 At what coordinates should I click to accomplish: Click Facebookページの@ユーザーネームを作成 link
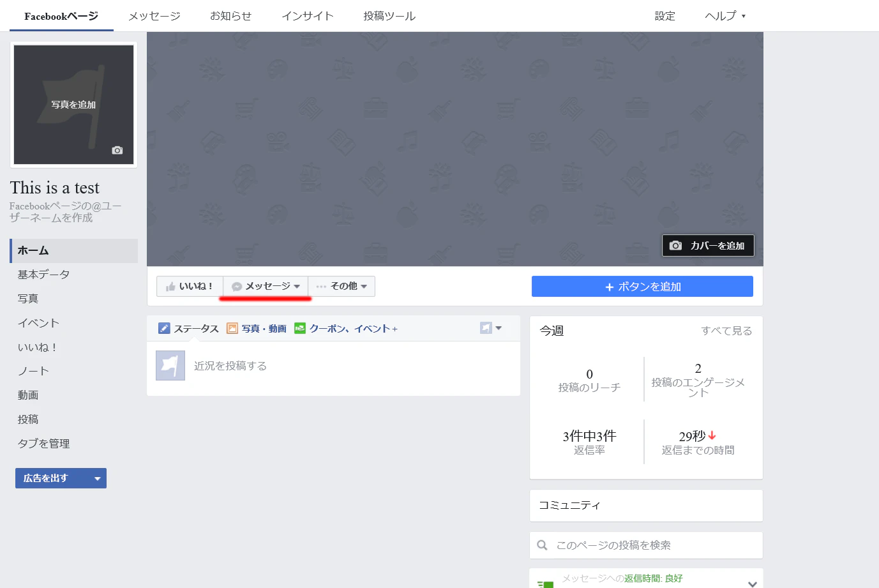[66, 212]
